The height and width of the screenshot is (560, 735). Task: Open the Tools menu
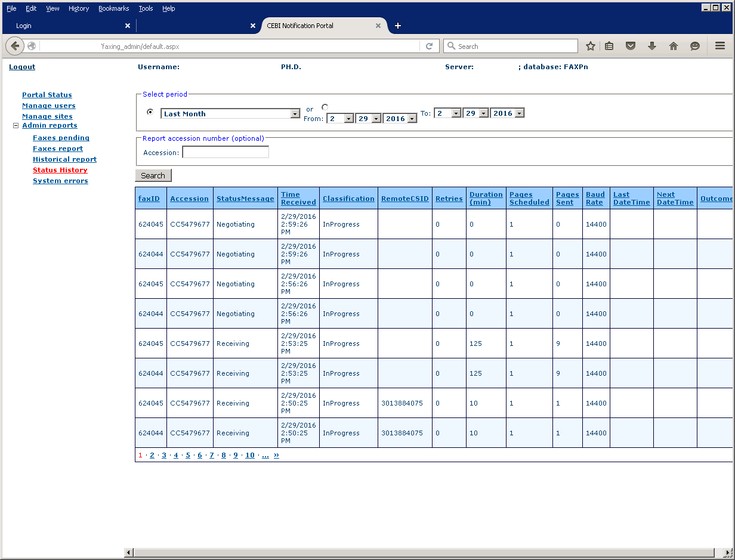[x=146, y=8]
